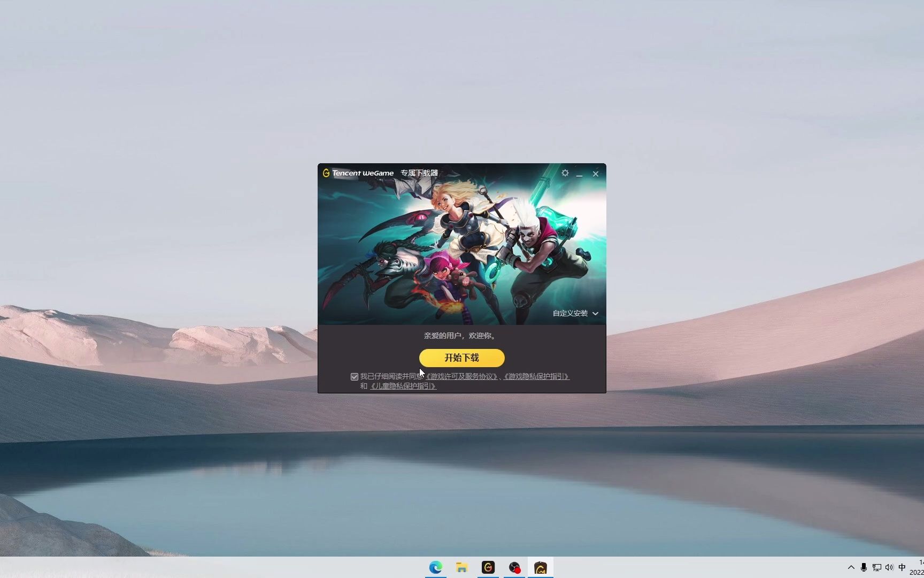Open Microsoft Edge from taskbar
Image resolution: width=924 pixels, height=578 pixels.
(435, 567)
